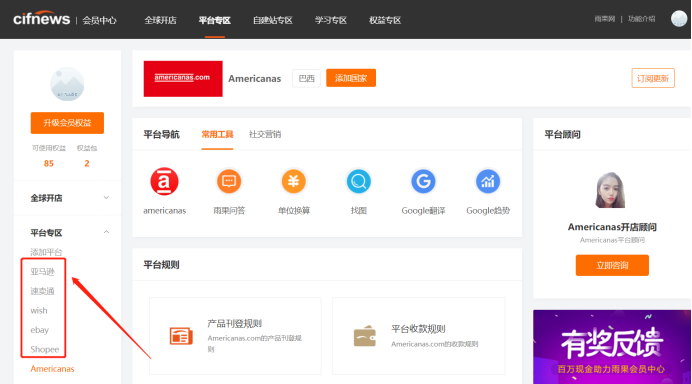
Task: Click the sidebar profile picture placeholder
Action: coord(67,84)
